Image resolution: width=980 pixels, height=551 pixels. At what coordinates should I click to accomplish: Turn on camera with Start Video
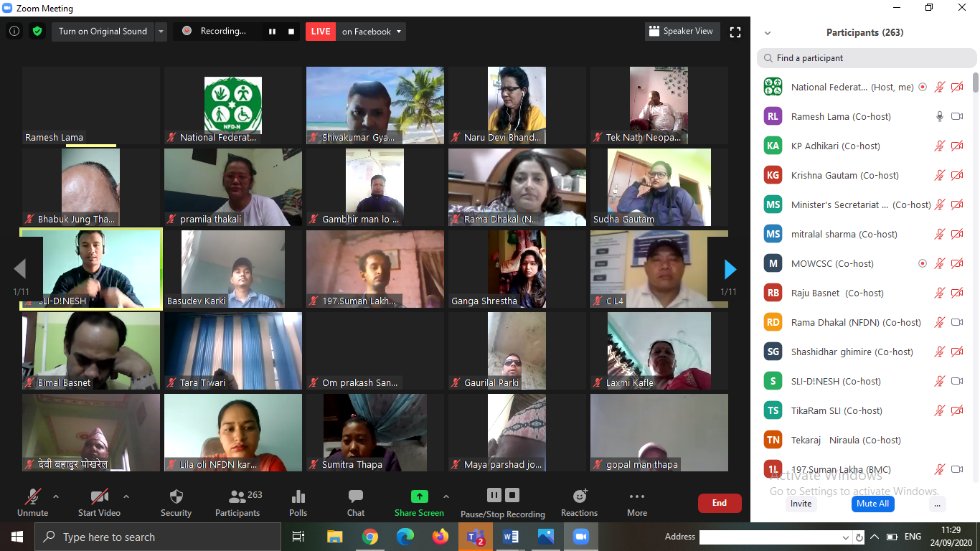(x=99, y=497)
